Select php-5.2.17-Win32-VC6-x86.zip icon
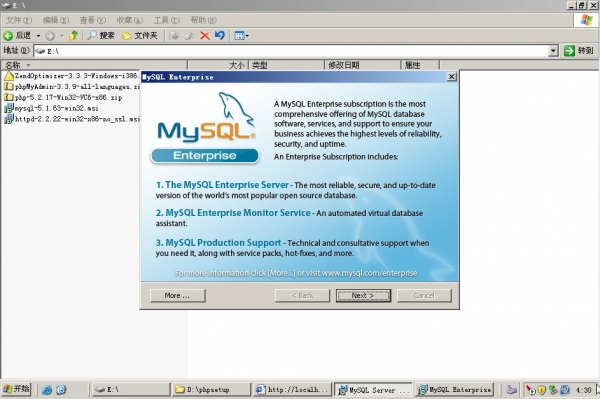 (8, 97)
